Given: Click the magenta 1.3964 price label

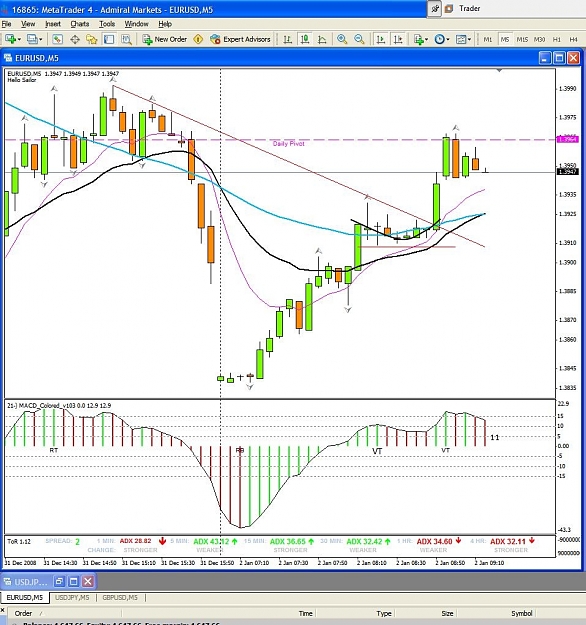Looking at the screenshot, I should [x=567, y=139].
